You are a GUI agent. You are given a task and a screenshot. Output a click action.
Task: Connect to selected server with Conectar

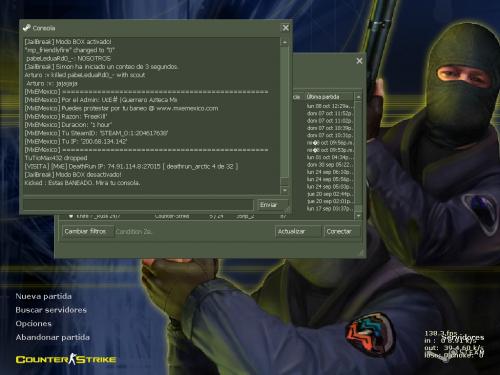click(342, 231)
